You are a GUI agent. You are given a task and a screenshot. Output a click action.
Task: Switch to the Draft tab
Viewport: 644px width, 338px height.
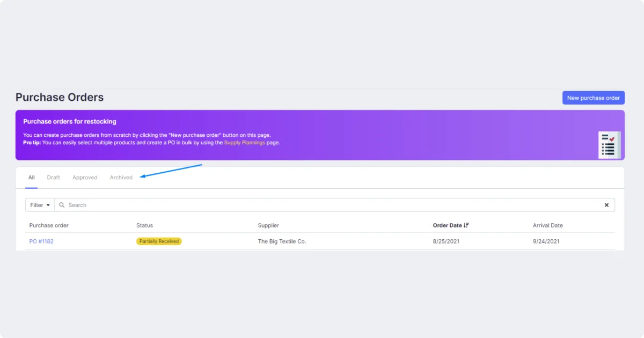coord(53,178)
